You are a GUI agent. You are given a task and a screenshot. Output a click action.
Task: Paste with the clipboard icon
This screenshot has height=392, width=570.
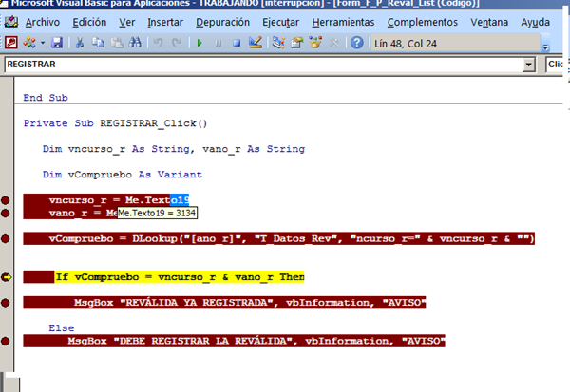[117, 43]
